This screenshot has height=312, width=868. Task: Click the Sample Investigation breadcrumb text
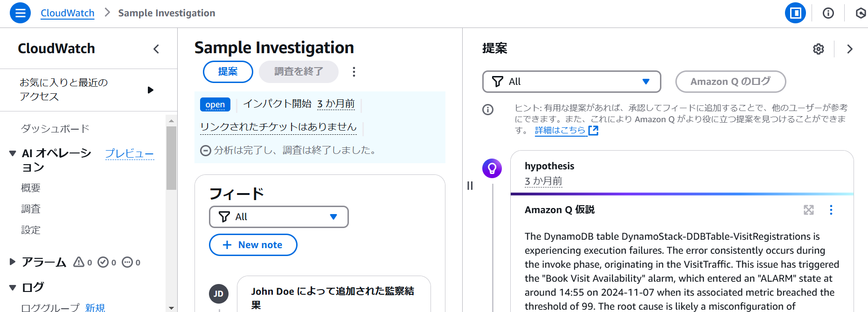point(167,13)
